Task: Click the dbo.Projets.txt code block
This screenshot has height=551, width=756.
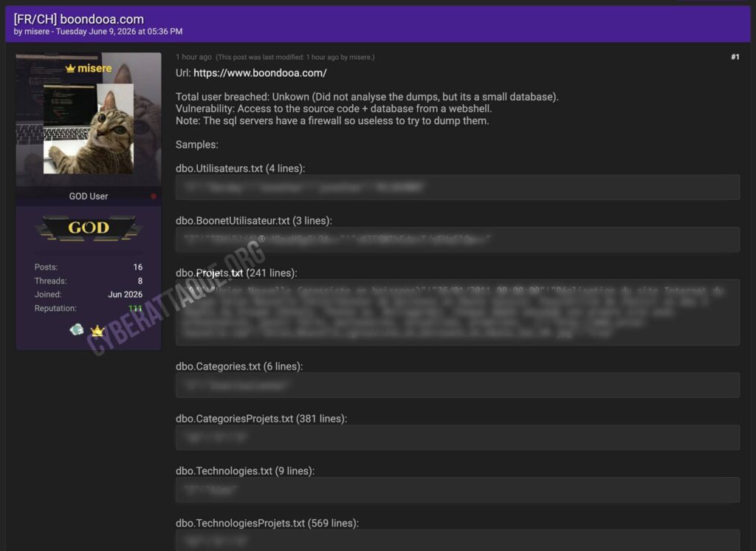Action: tap(458, 312)
